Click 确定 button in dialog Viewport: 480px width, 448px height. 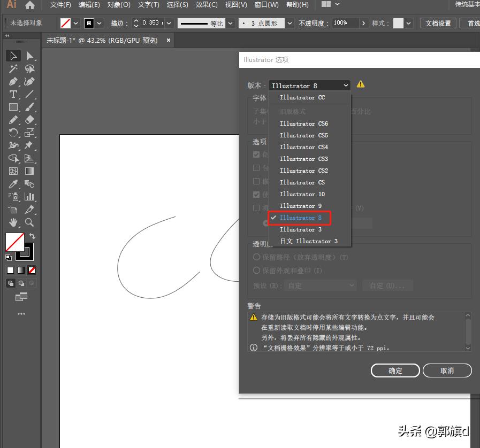(395, 370)
